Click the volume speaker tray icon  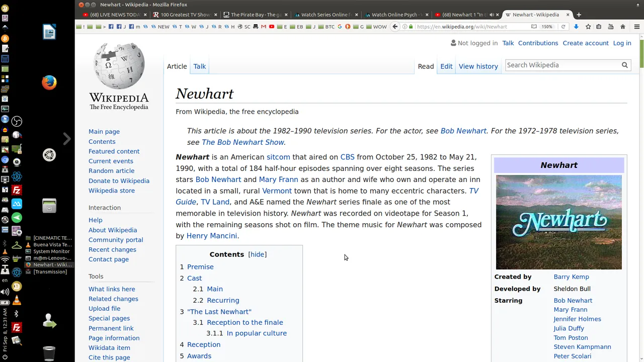(5, 292)
